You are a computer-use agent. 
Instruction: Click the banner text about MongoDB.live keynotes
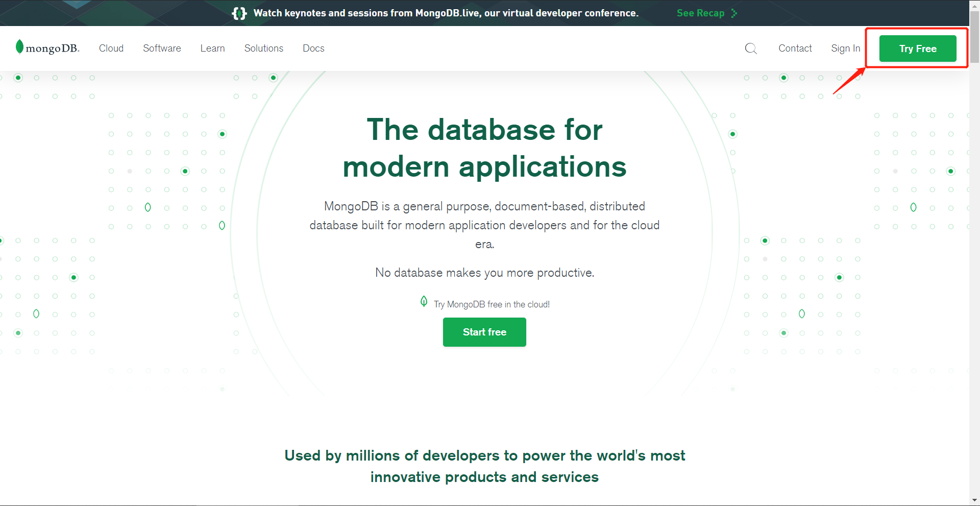pyautogui.click(x=446, y=13)
